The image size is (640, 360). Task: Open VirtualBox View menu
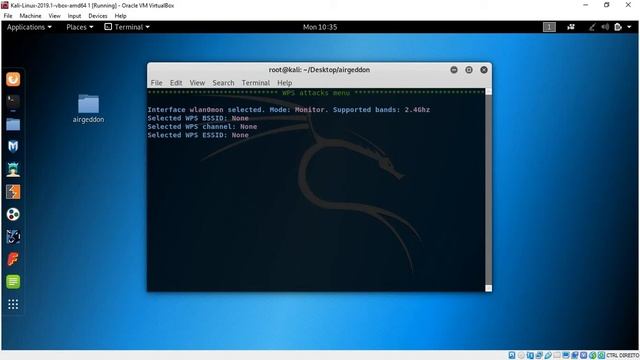(54, 16)
